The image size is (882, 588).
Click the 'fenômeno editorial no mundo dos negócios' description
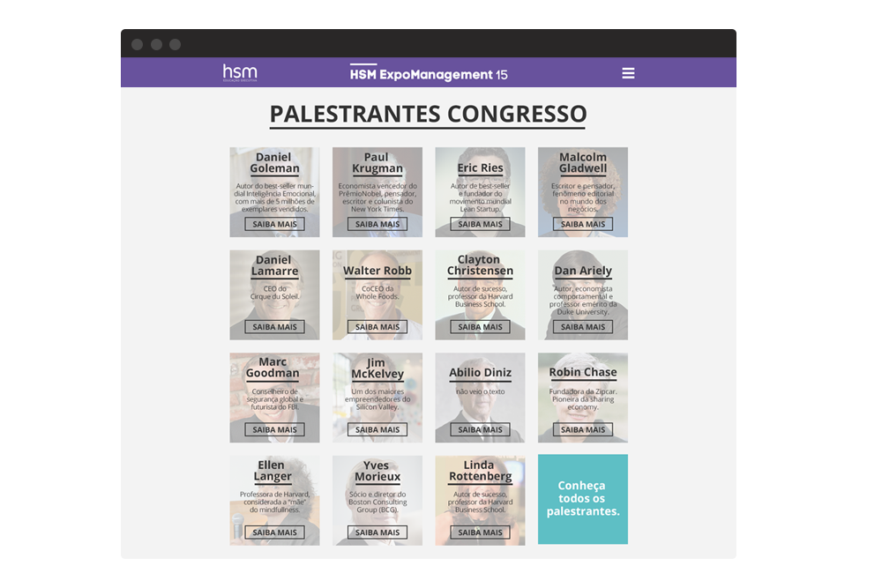click(x=583, y=197)
